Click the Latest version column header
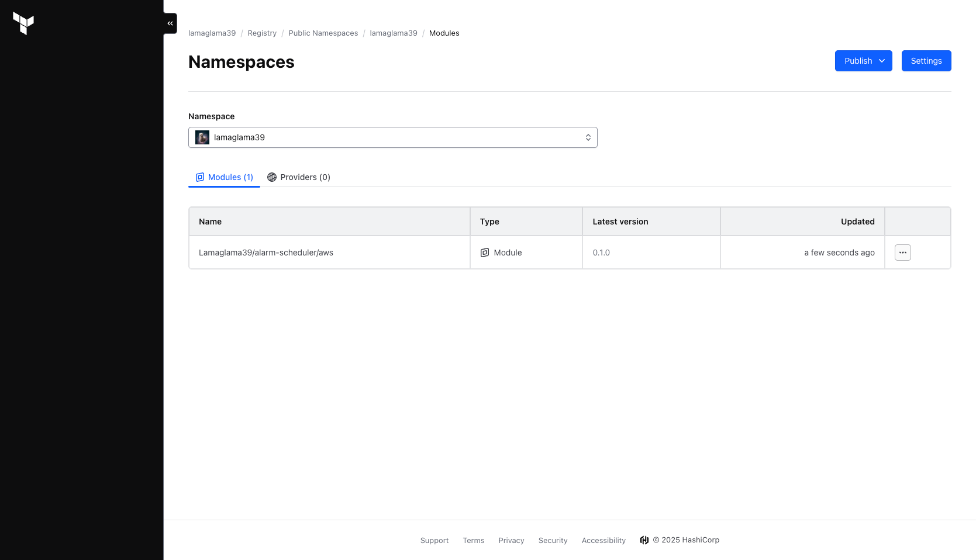This screenshot has width=976, height=560. click(651, 222)
